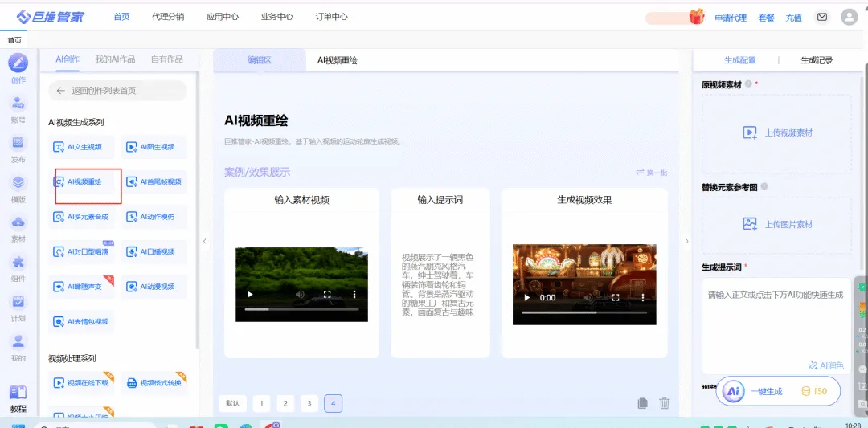
Task: Go to 首页 in the top navigation
Action: pyautogui.click(x=121, y=17)
